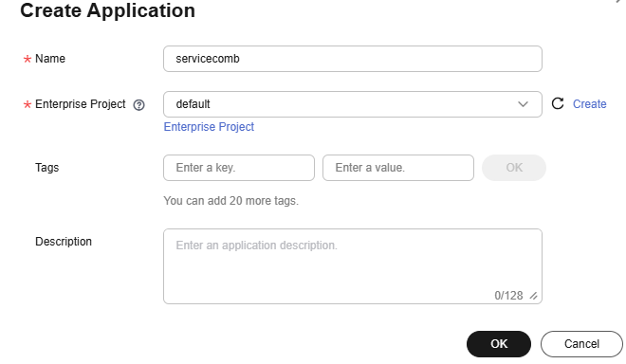Refresh the enterprise project list

pyautogui.click(x=558, y=103)
